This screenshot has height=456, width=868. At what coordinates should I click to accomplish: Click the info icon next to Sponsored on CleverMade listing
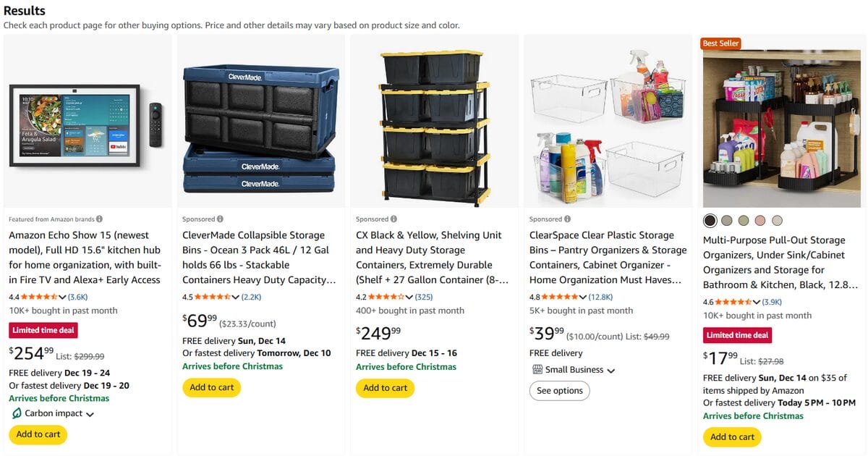point(222,219)
